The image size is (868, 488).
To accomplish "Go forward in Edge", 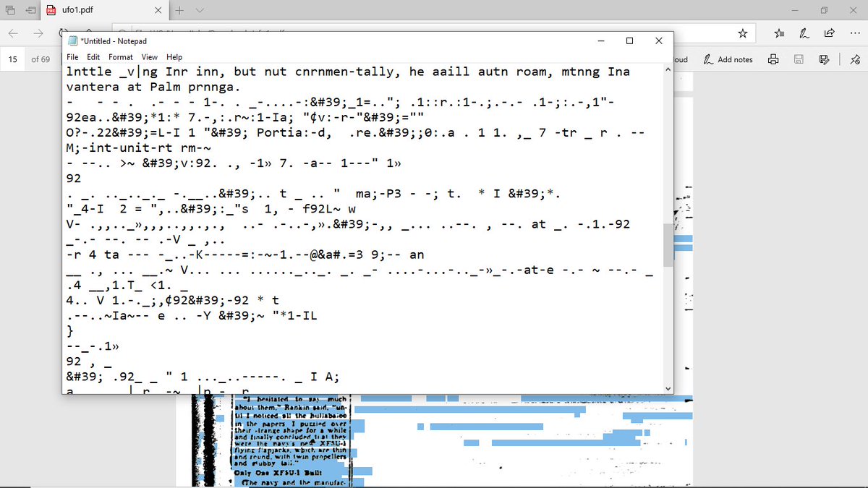I will click(39, 33).
